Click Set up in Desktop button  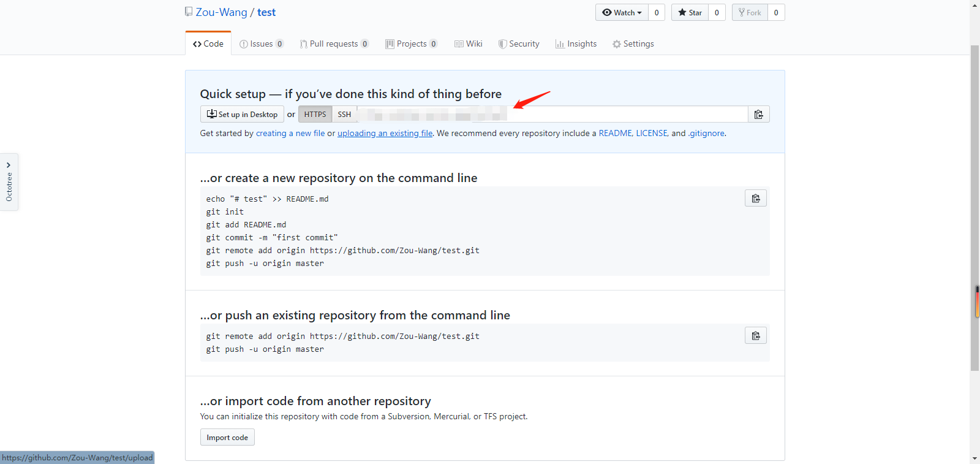tap(242, 114)
